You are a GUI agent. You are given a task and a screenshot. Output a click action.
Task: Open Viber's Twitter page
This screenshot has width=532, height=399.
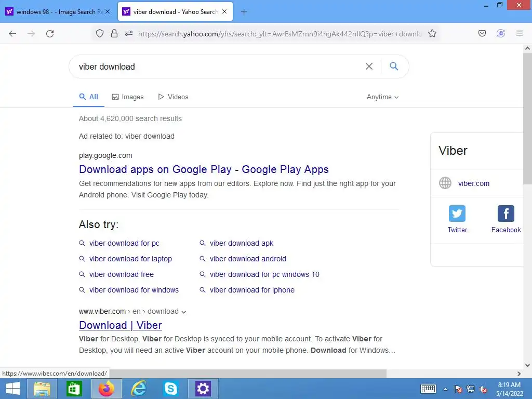point(457,219)
